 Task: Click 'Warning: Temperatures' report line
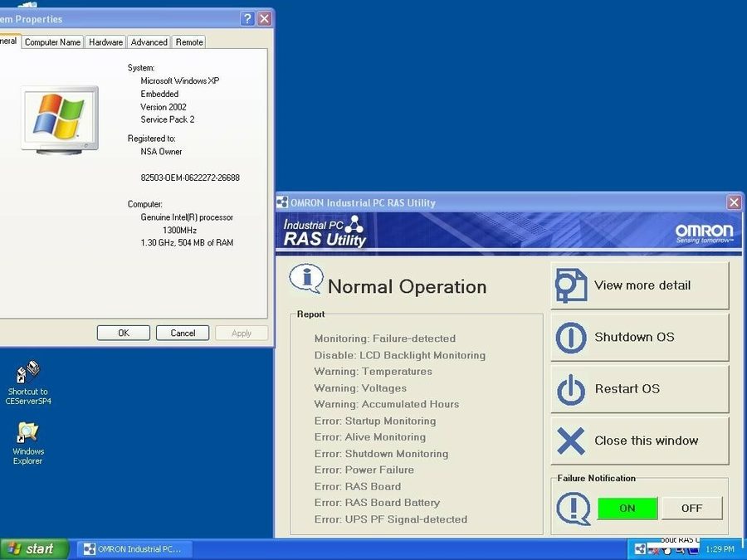(373, 372)
